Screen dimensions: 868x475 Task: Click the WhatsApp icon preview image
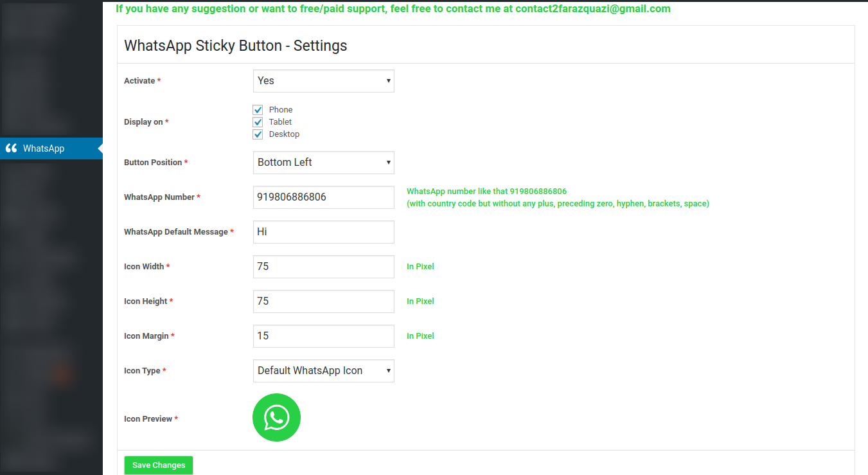click(x=276, y=418)
